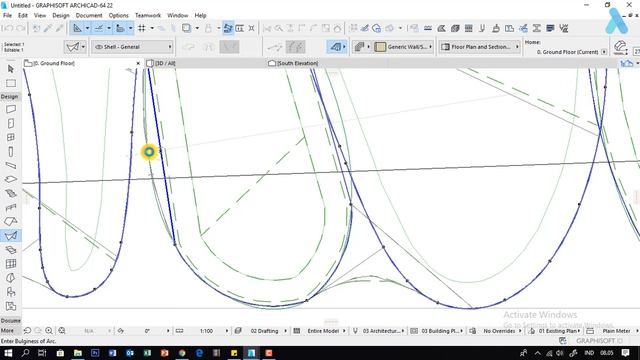Click the More button in the toolbox

[x=7, y=331]
